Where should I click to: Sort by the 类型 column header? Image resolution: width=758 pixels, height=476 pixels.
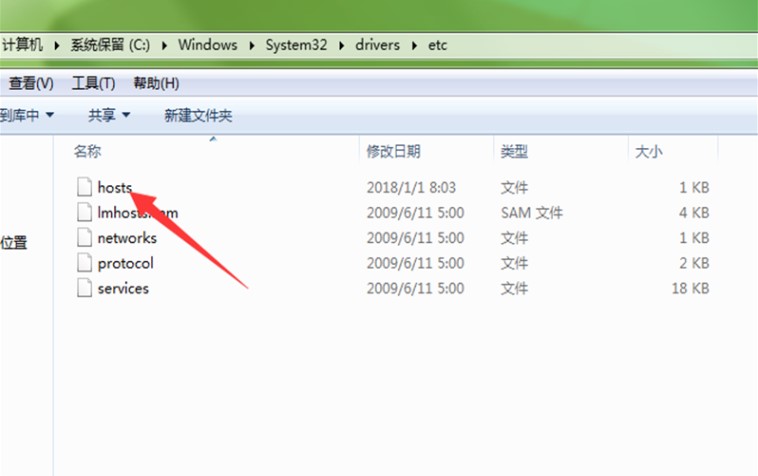click(514, 152)
